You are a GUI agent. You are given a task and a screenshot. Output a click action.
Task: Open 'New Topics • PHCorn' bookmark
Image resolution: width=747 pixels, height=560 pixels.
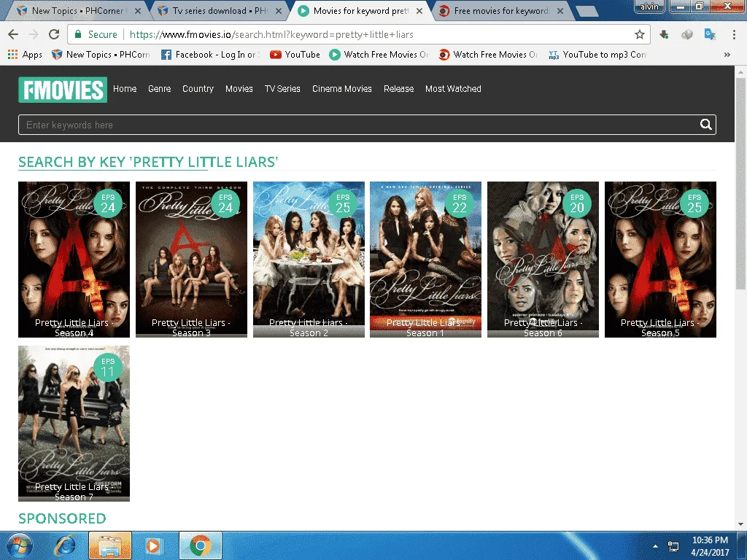point(101,54)
